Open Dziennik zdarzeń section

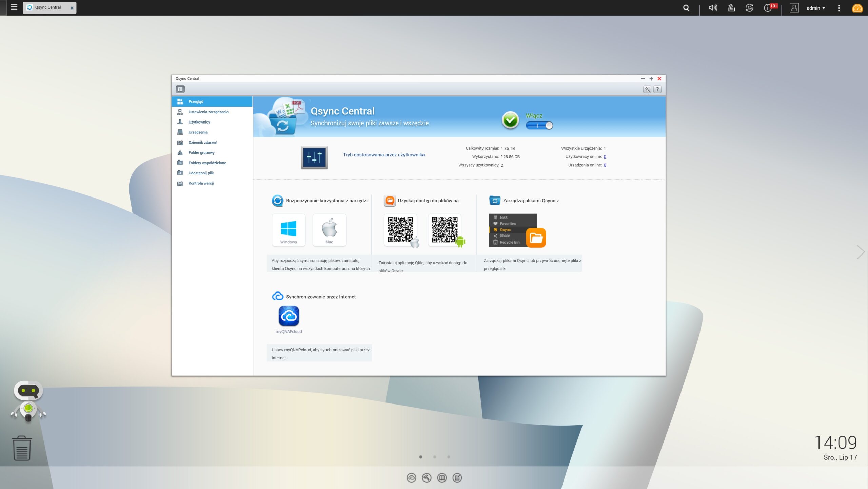(212, 142)
